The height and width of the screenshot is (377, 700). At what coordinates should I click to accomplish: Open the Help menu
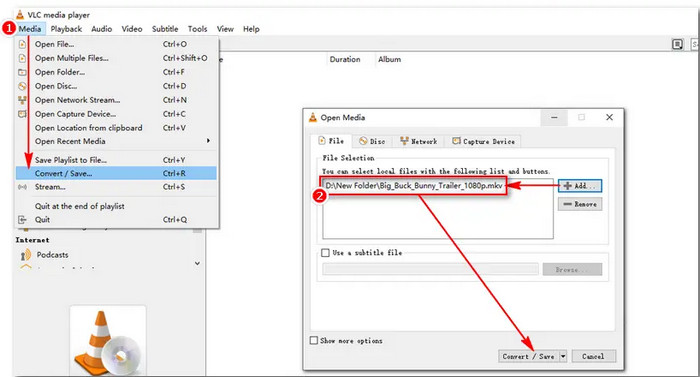pos(251,29)
